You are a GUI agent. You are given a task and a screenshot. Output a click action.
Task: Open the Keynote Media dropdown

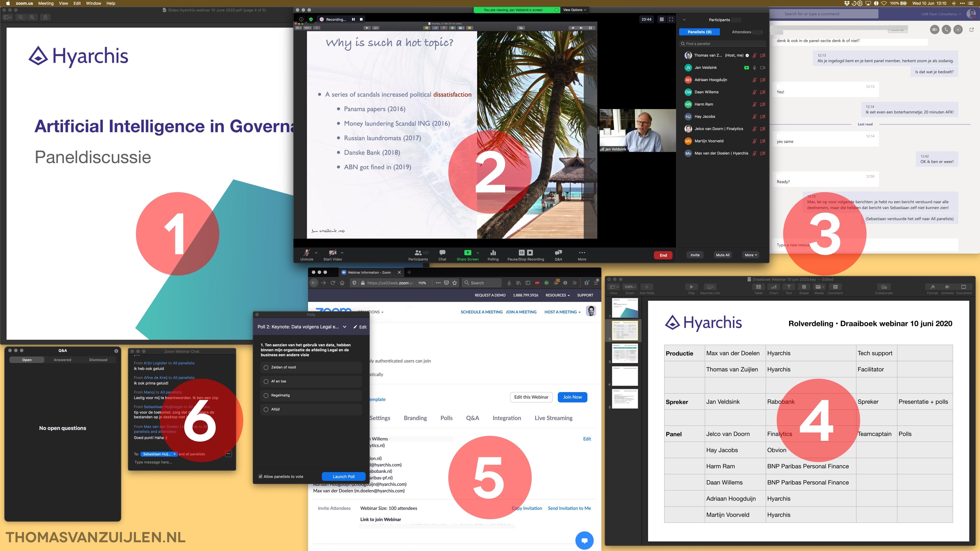819,287
